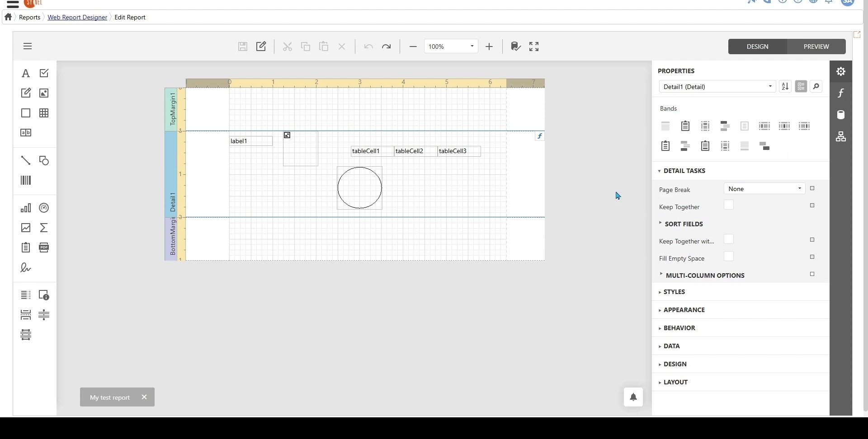Select the Subreport clipboard control in toolbox
Viewport: 868px width, 439px height.
pyautogui.click(x=26, y=248)
